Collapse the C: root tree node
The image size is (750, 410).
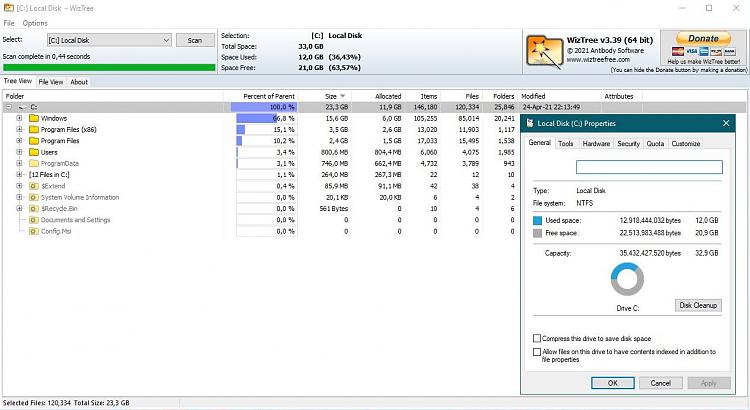pos(8,107)
